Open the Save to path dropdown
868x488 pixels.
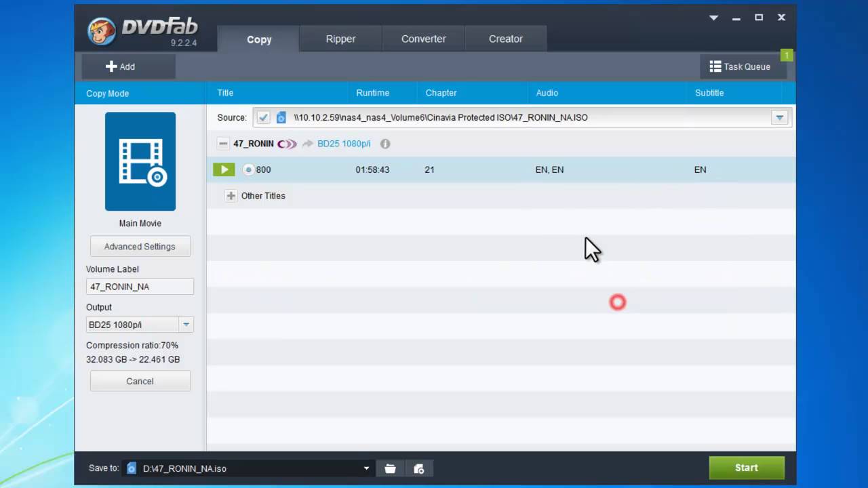pos(366,468)
